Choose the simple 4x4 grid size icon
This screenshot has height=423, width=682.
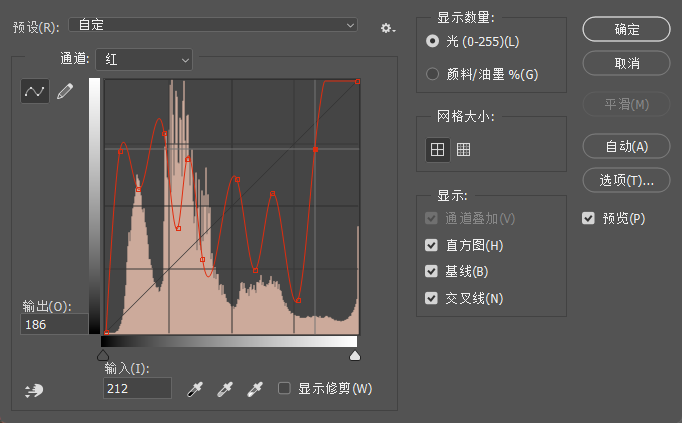pos(437,150)
